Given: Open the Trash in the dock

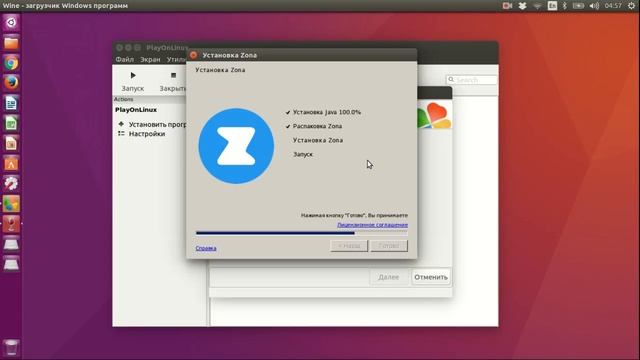Looking at the screenshot, I should tap(11, 348).
